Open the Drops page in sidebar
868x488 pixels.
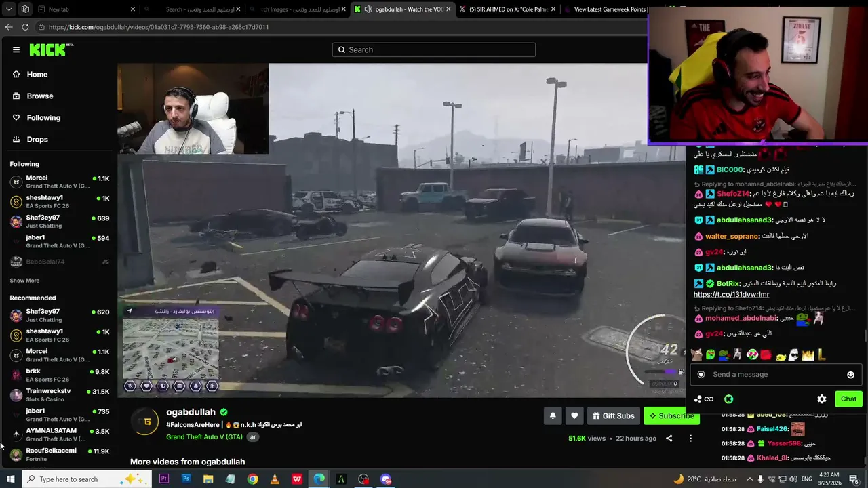pyautogui.click(x=37, y=139)
